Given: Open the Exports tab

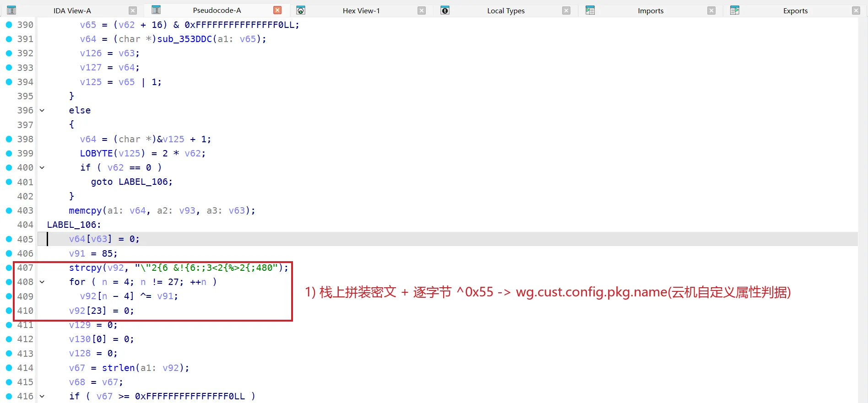Looking at the screenshot, I should tap(795, 11).
